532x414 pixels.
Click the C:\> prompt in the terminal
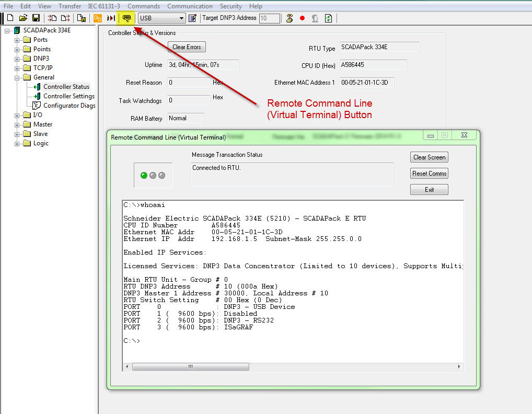132,341
